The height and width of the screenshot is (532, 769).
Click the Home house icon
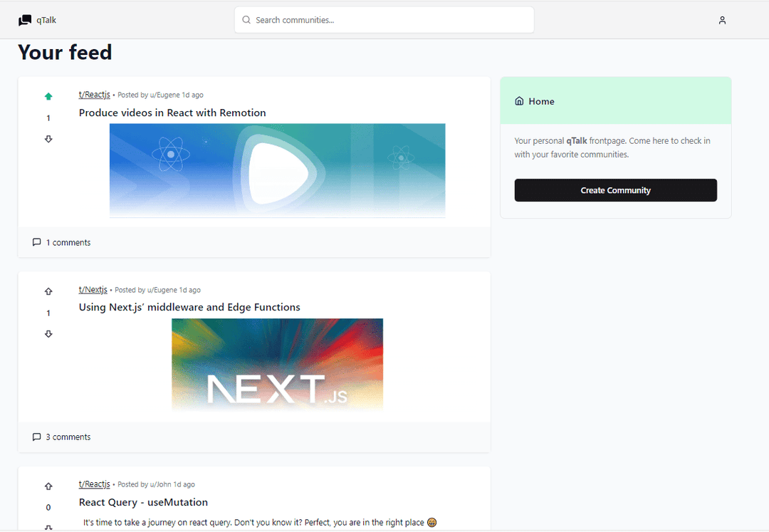point(519,101)
